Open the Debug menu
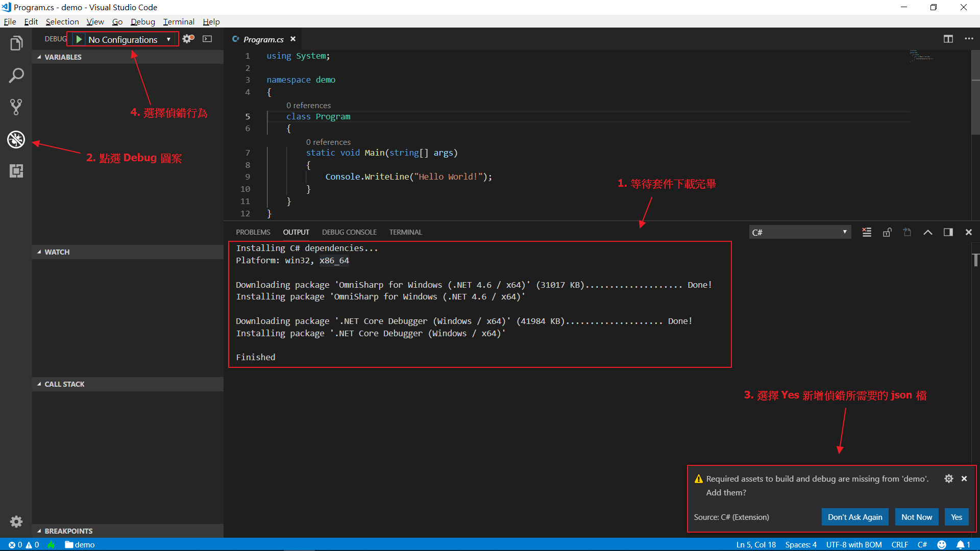 coord(142,21)
